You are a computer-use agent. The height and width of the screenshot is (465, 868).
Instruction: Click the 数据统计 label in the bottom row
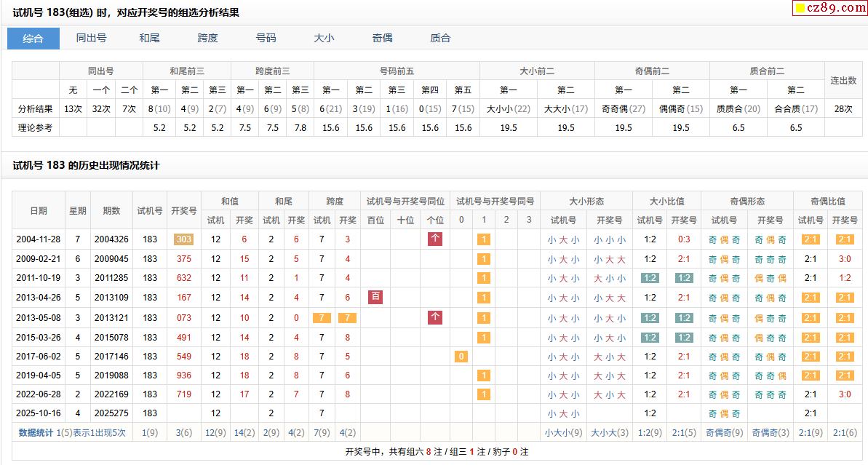click(36, 432)
